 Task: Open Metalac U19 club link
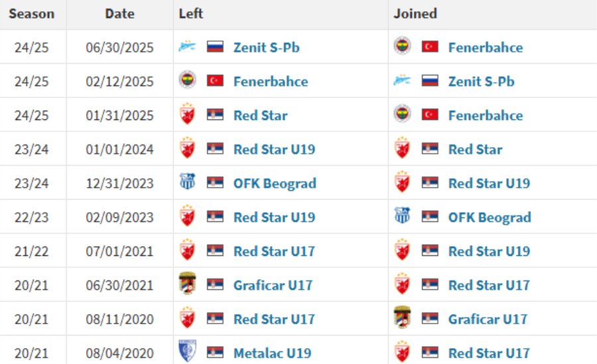[272, 353]
